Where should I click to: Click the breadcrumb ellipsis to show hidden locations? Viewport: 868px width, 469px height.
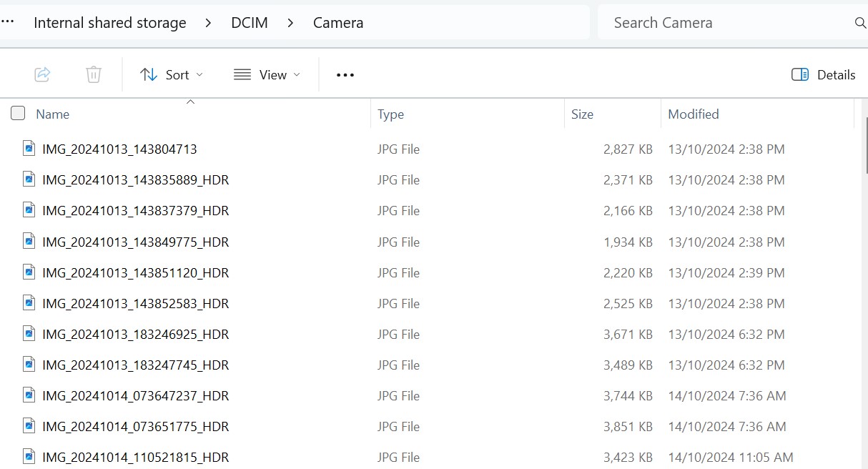coord(8,22)
